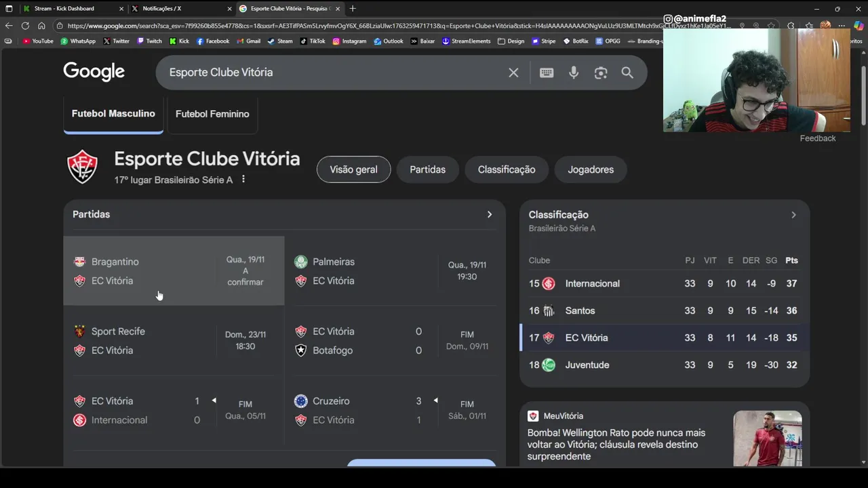Viewport: 868px width, 488px height.
Task: Open the Gmail bookmark
Action: coord(249,41)
